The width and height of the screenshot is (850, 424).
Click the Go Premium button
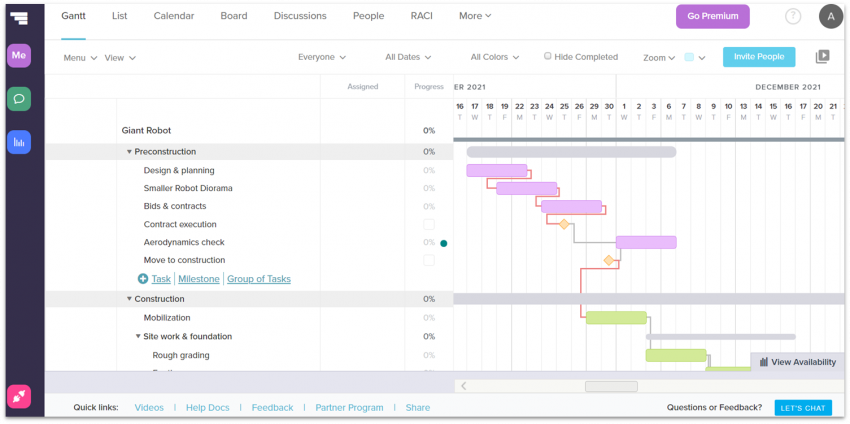click(x=712, y=16)
